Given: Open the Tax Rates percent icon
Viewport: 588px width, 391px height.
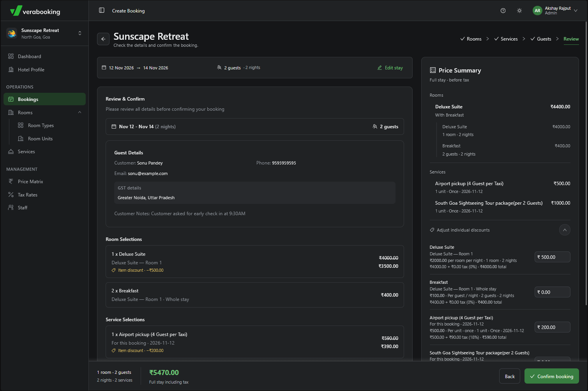Looking at the screenshot, I should [11, 195].
